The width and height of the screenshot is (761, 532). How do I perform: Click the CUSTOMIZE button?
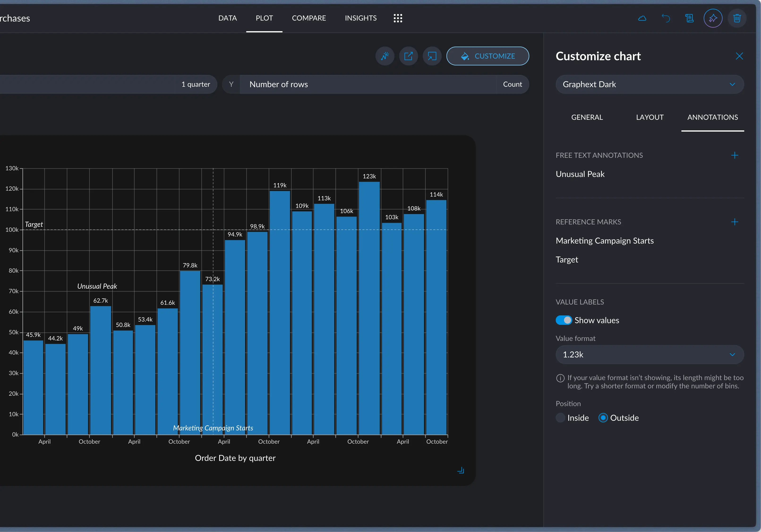coord(487,56)
